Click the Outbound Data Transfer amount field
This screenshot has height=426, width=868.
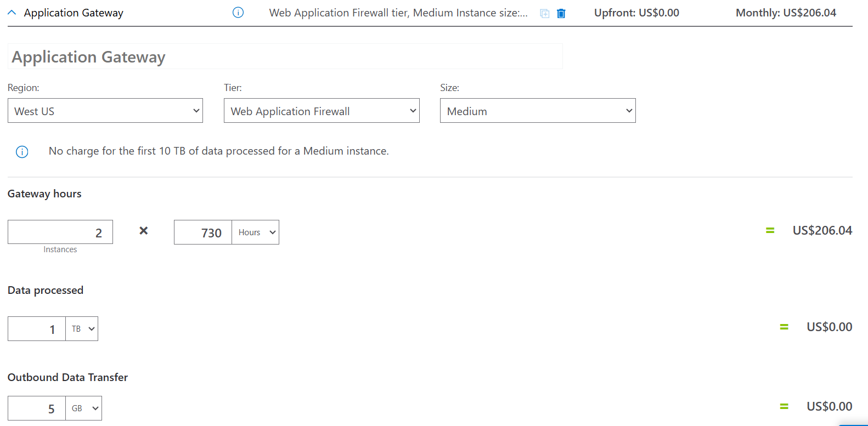pos(37,408)
